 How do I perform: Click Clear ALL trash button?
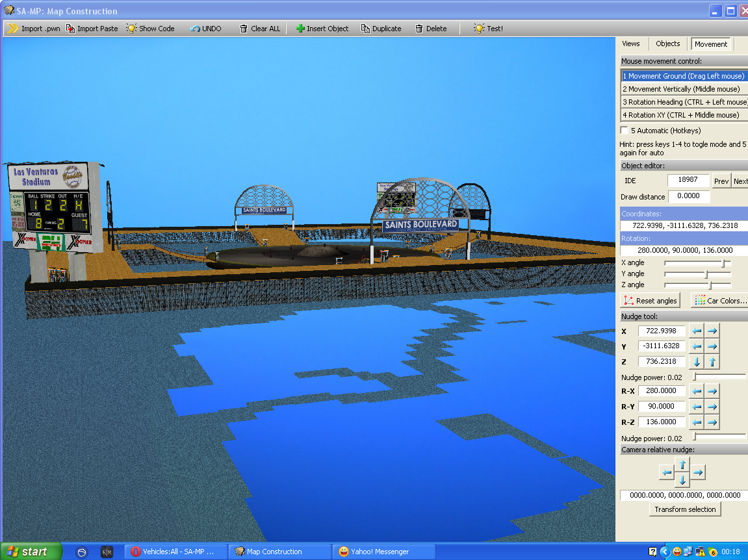click(259, 29)
